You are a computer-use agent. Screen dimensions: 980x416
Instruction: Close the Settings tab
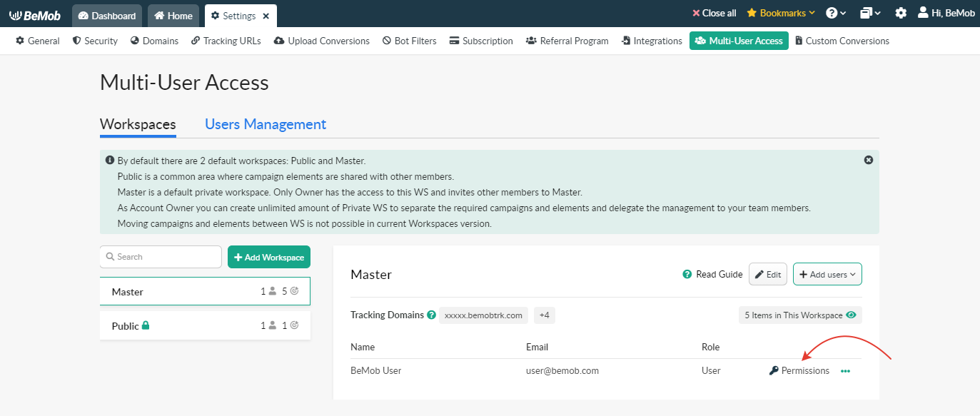click(x=266, y=16)
